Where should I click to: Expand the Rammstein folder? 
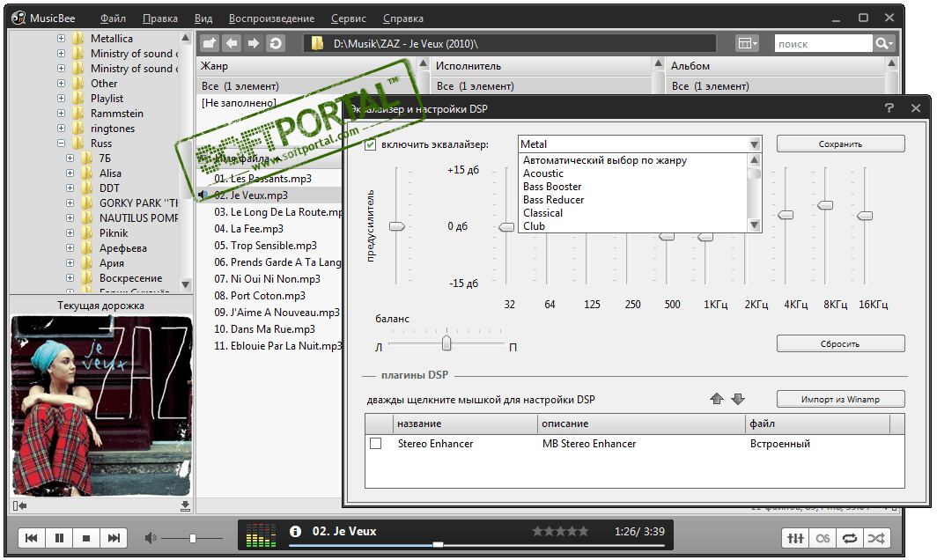click(x=61, y=113)
